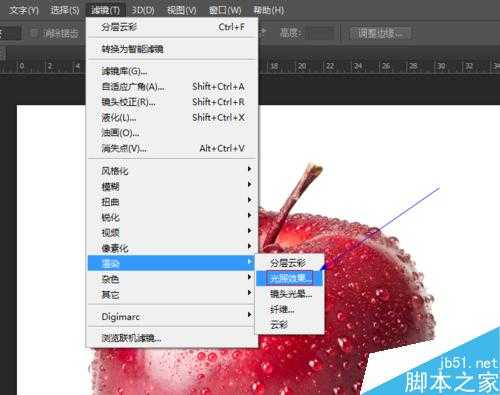
Task: Toggle the 消除锯齿 anti-alias checkbox
Action: 34,33
